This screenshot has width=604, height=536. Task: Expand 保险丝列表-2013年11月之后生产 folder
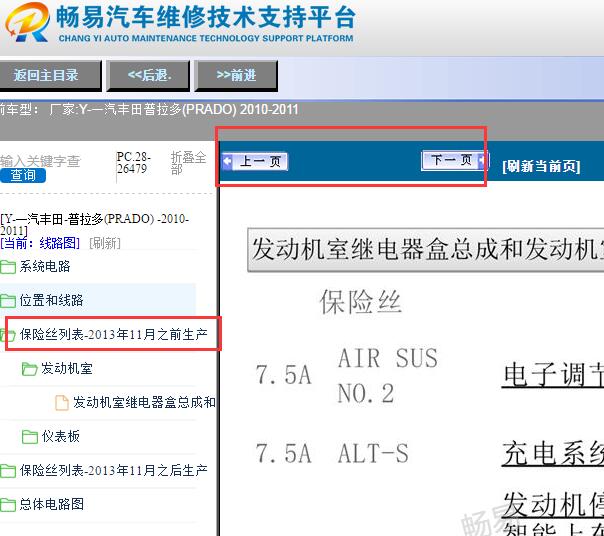point(114,470)
